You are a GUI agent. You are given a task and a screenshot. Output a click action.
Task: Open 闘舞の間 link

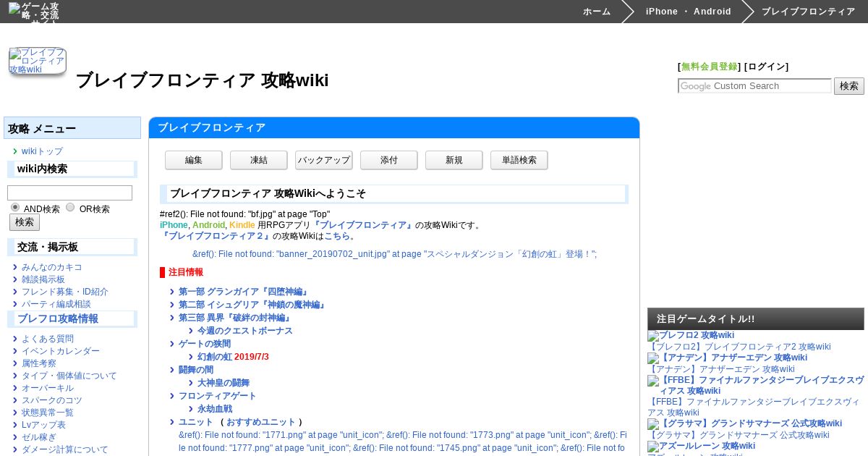[196, 370]
